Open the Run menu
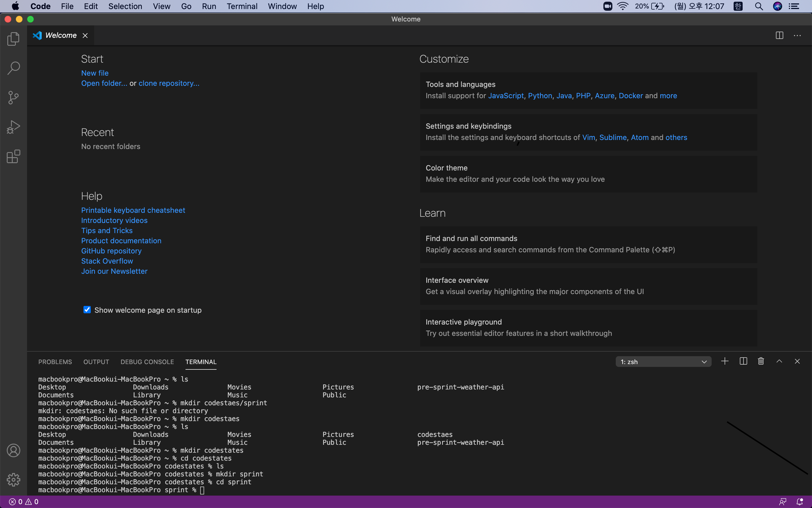 click(209, 6)
